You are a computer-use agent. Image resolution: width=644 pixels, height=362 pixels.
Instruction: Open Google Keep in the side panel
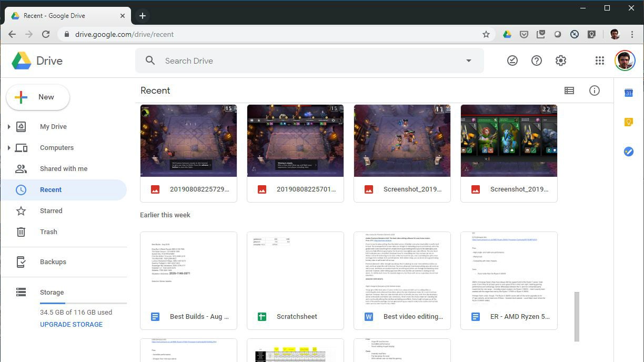pos(629,122)
